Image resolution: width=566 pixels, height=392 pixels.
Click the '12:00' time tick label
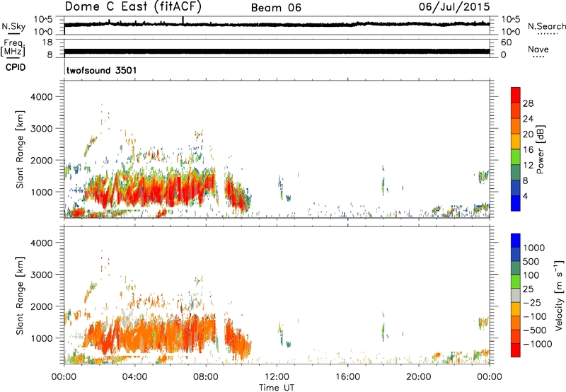[277, 377]
